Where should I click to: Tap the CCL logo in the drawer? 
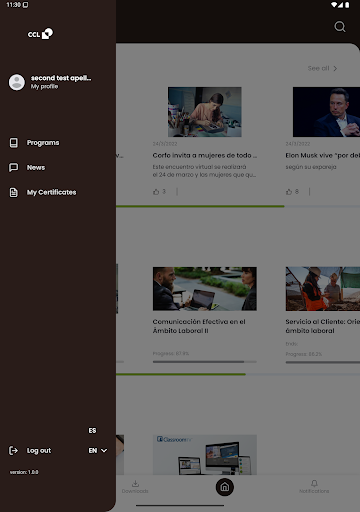[x=40, y=34]
